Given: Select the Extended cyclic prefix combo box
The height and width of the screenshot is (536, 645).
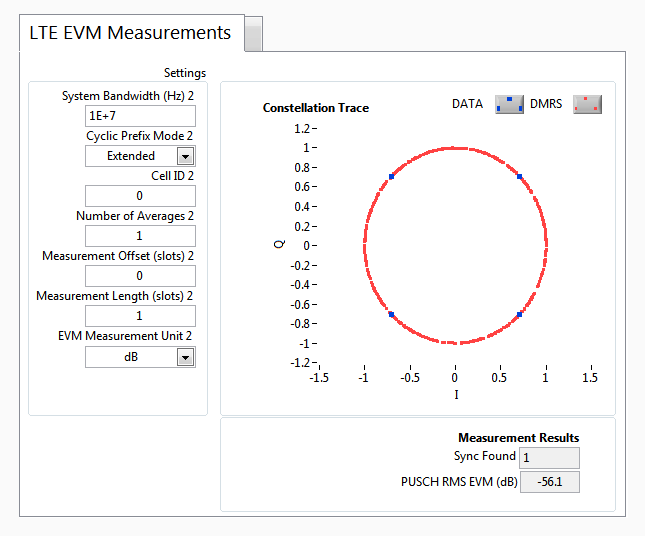Looking at the screenshot, I should (131, 156).
